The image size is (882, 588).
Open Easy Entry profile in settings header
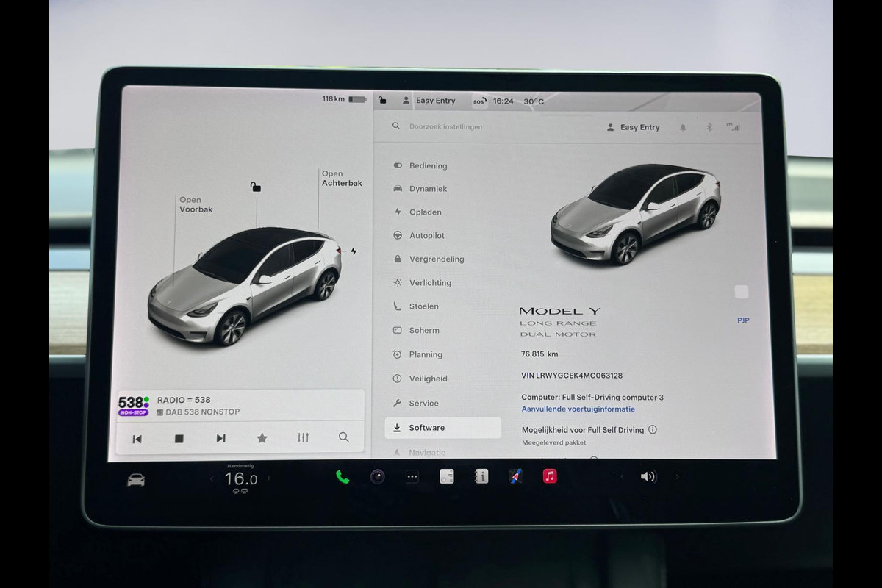[633, 127]
